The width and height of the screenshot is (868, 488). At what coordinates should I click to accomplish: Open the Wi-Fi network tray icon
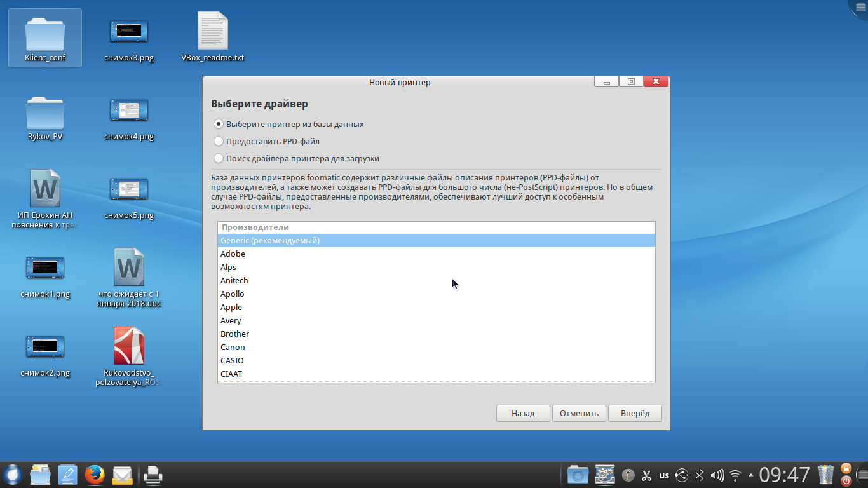click(736, 475)
